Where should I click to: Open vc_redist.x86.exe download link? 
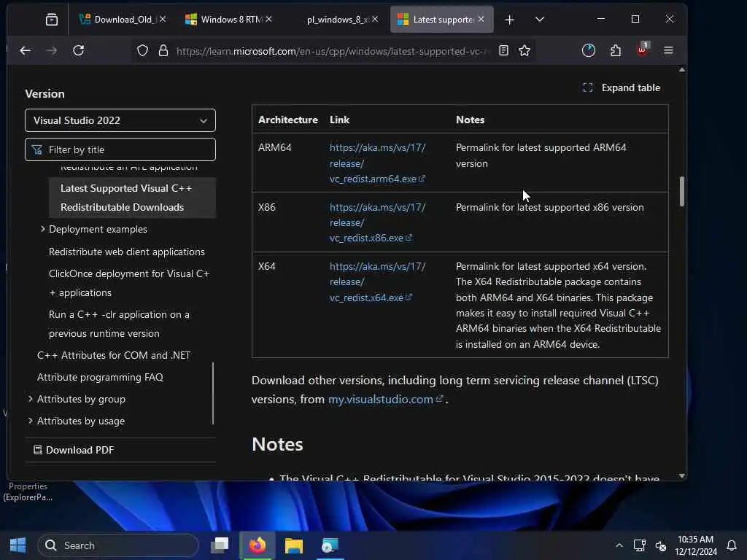[377, 222]
